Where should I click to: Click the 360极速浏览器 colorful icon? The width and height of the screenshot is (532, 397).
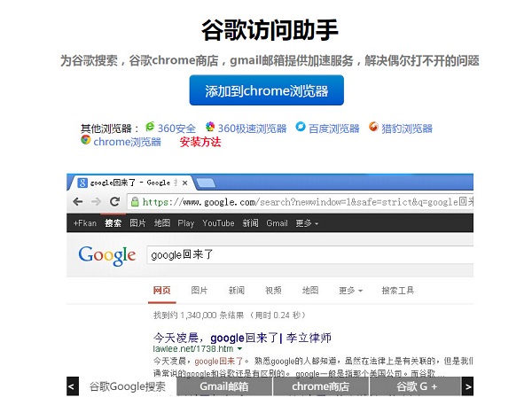click(x=210, y=127)
